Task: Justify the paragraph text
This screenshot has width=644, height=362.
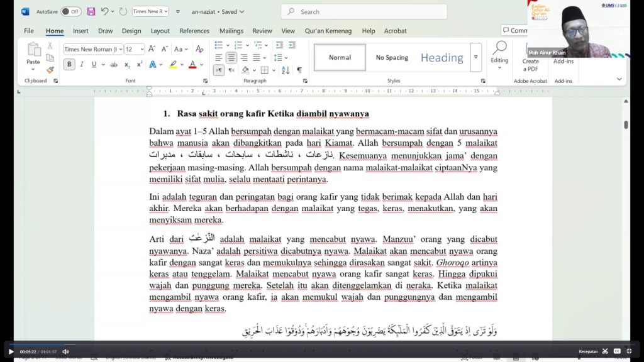Action: (x=257, y=58)
